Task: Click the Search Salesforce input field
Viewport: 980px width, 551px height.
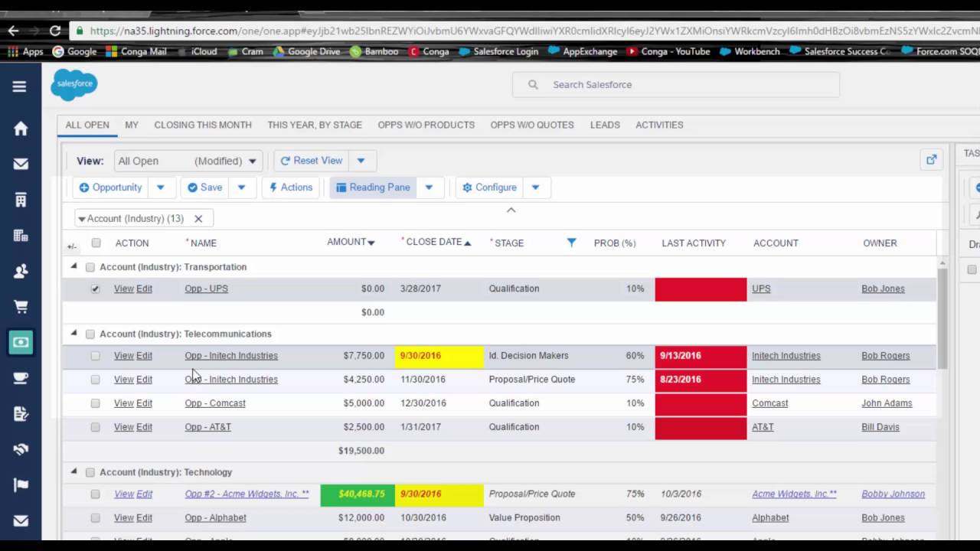Action: [x=676, y=84]
